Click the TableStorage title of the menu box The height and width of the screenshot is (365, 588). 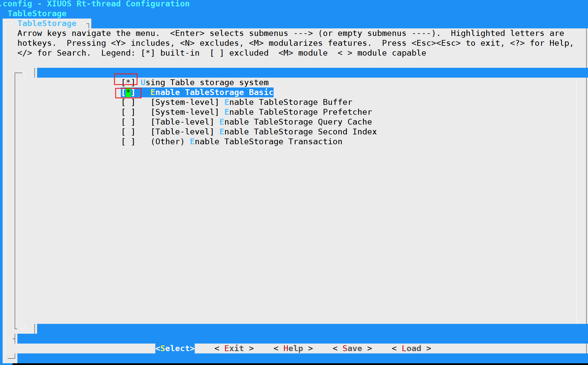(47, 23)
